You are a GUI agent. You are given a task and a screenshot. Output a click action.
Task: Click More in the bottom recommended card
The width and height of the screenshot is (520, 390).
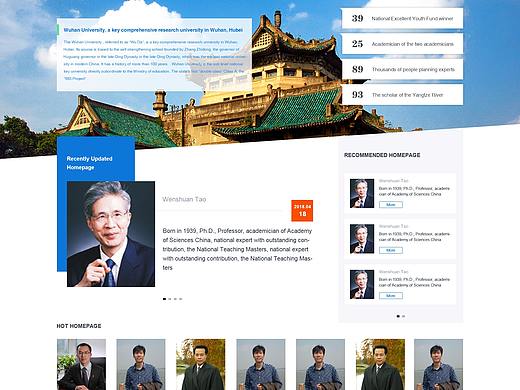click(391, 296)
